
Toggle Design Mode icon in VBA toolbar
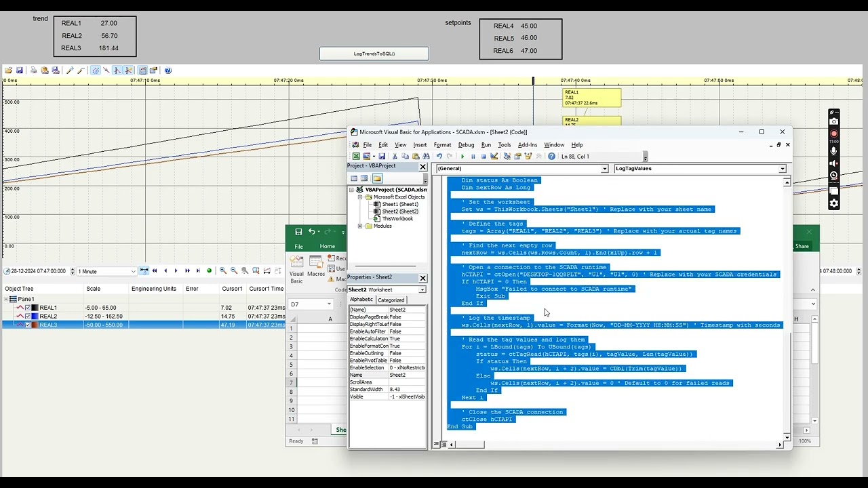pyautogui.click(x=494, y=157)
